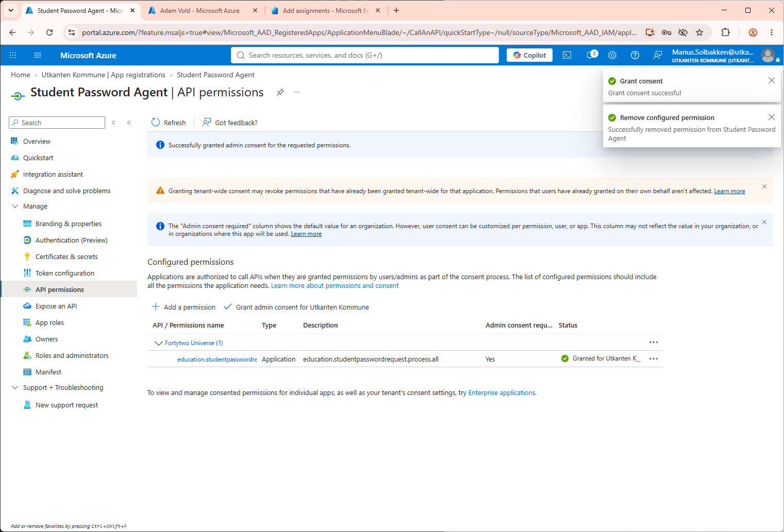Image resolution: width=784 pixels, height=532 pixels.
Task: Dismiss the Remove configured permission notification
Action: point(772,117)
